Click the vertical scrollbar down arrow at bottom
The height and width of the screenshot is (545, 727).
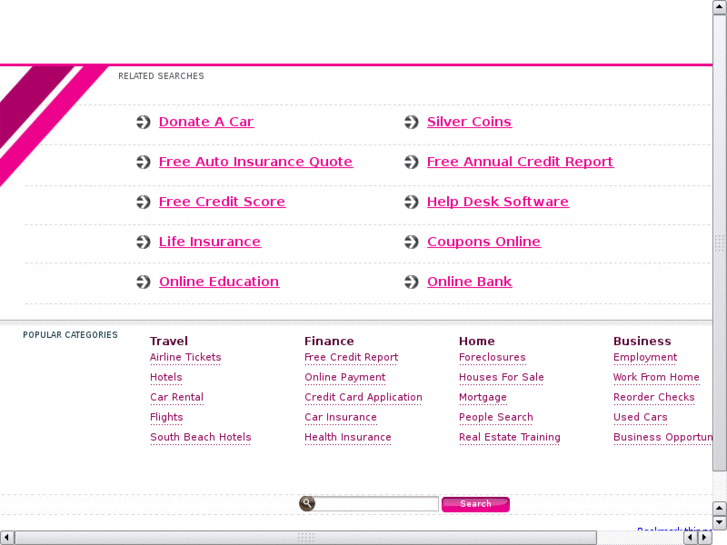click(720, 523)
